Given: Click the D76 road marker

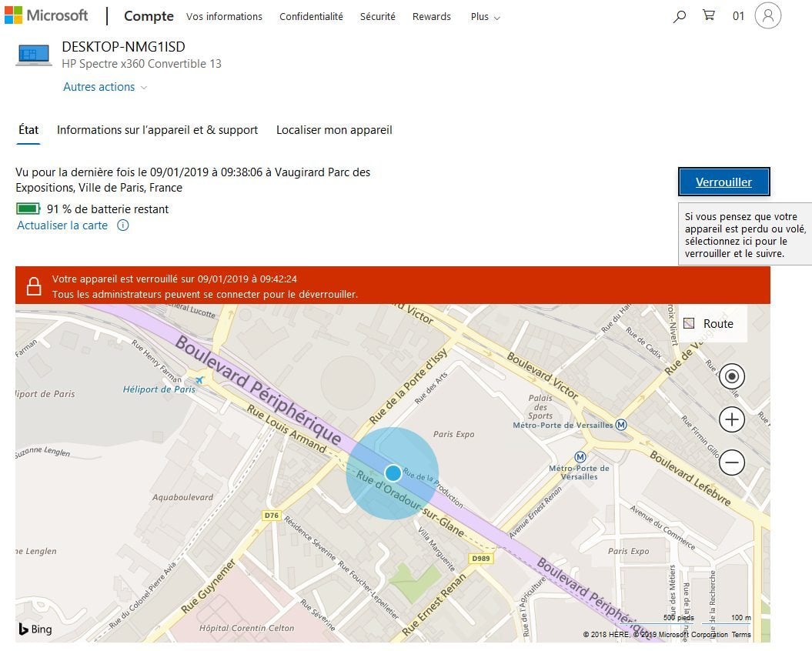Looking at the screenshot, I should (x=272, y=516).
